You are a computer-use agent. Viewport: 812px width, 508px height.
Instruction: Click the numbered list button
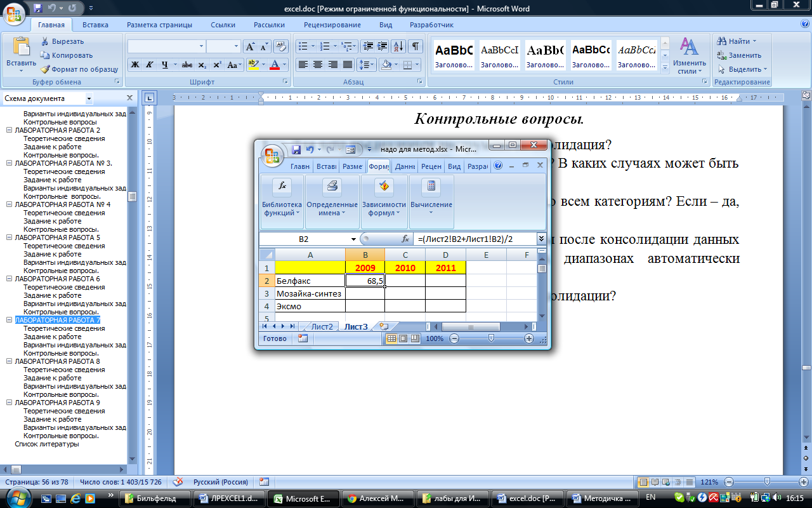coord(325,46)
